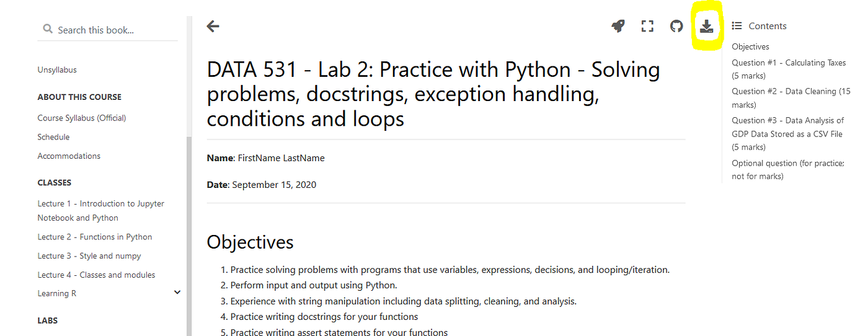Expand the Learning R section chevron

(x=177, y=293)
